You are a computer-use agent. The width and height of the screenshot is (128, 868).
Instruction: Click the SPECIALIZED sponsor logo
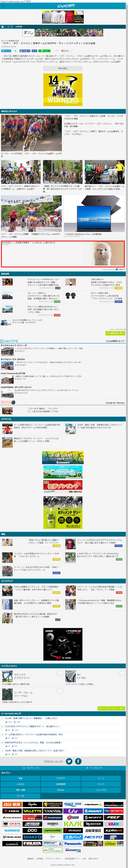pos(73,831)
